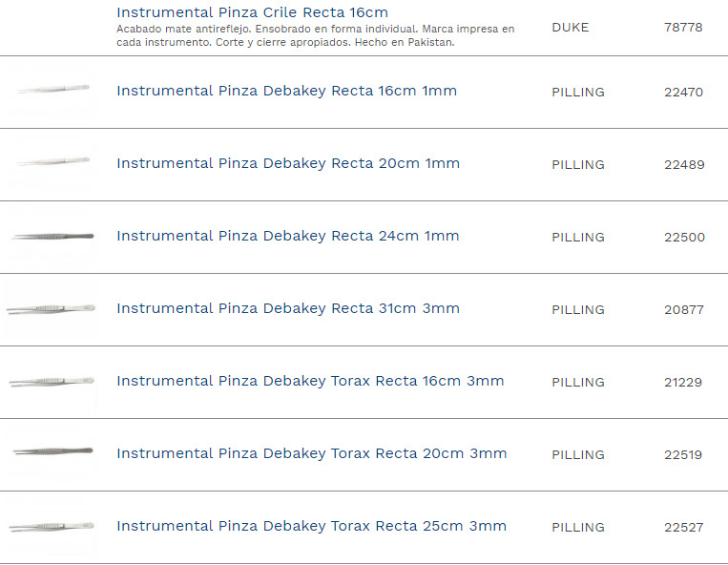728x565 pixels.
Task: Open Pinza Debakey Recta 24cm 1mm product
Action: click(x=287, y=237)
